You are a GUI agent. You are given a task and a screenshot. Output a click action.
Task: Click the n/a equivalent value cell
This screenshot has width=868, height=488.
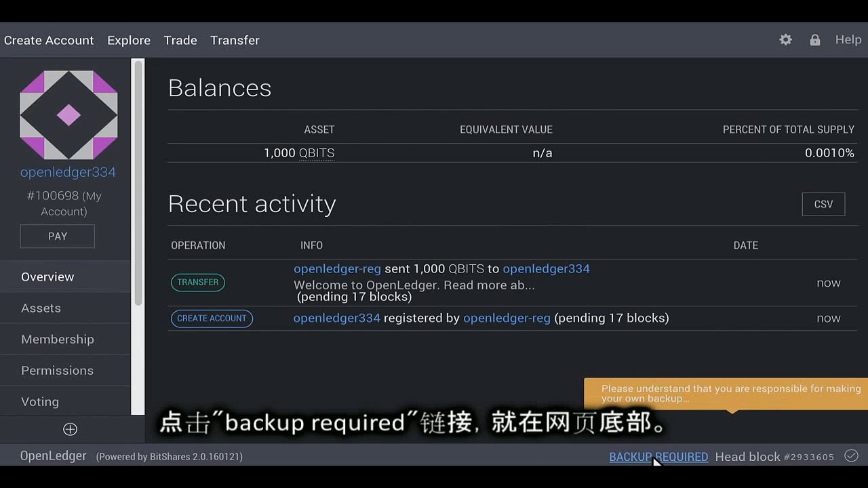pos(542,153)
